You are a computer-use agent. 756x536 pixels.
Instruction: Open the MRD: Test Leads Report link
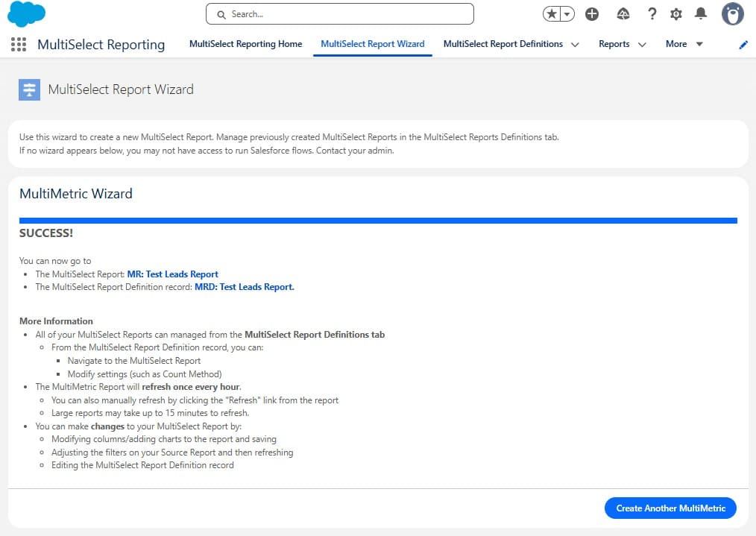(x=244, y=287)
